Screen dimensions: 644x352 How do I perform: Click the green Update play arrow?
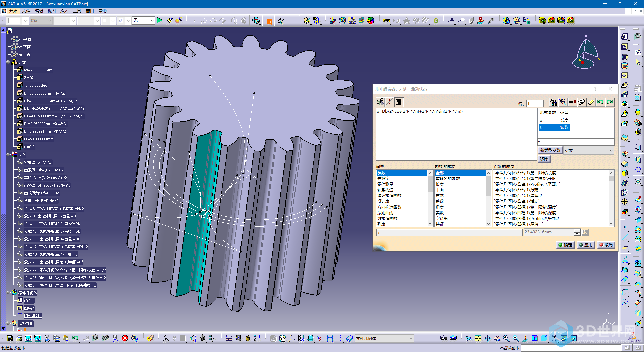160,20
